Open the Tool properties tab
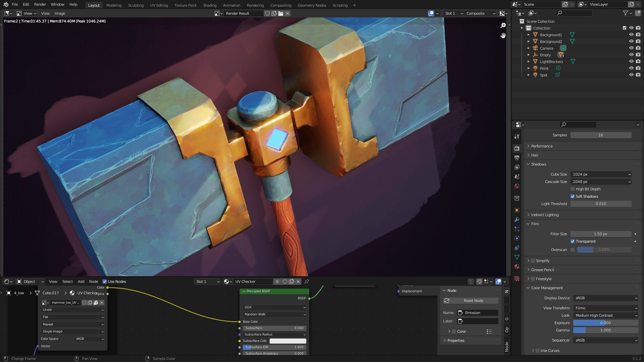The image size is (644, 362). pyautogui.click(x=517, y=136)
